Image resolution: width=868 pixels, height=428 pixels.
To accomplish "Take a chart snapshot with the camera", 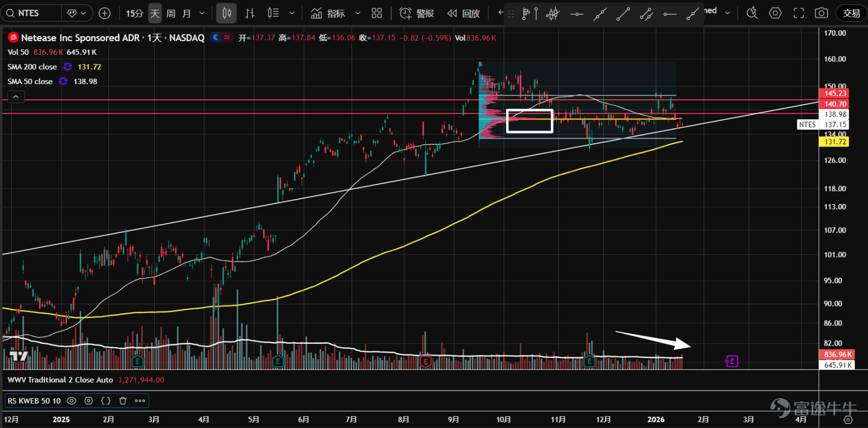I will [821, 13].
